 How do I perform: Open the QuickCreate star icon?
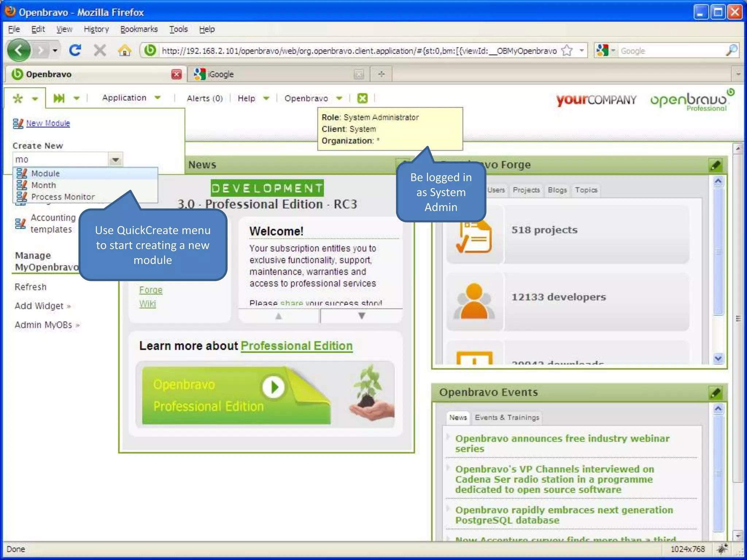pos(18,98)
